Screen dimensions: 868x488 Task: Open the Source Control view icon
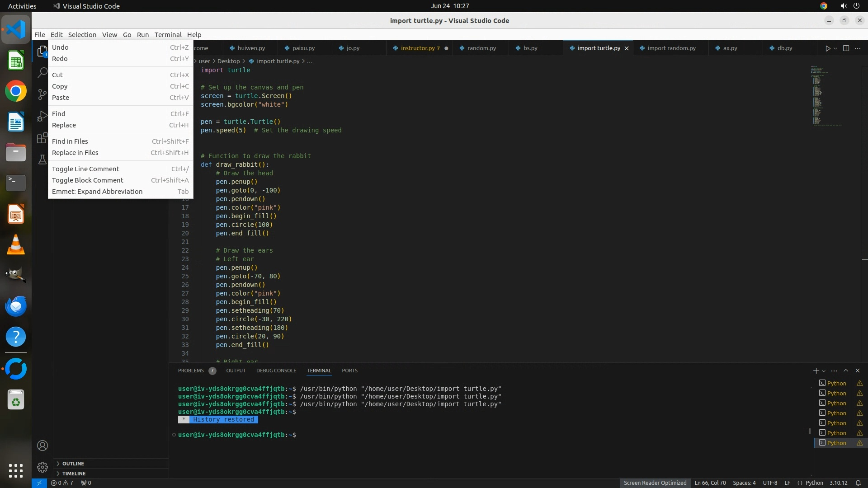coord(42,94)
